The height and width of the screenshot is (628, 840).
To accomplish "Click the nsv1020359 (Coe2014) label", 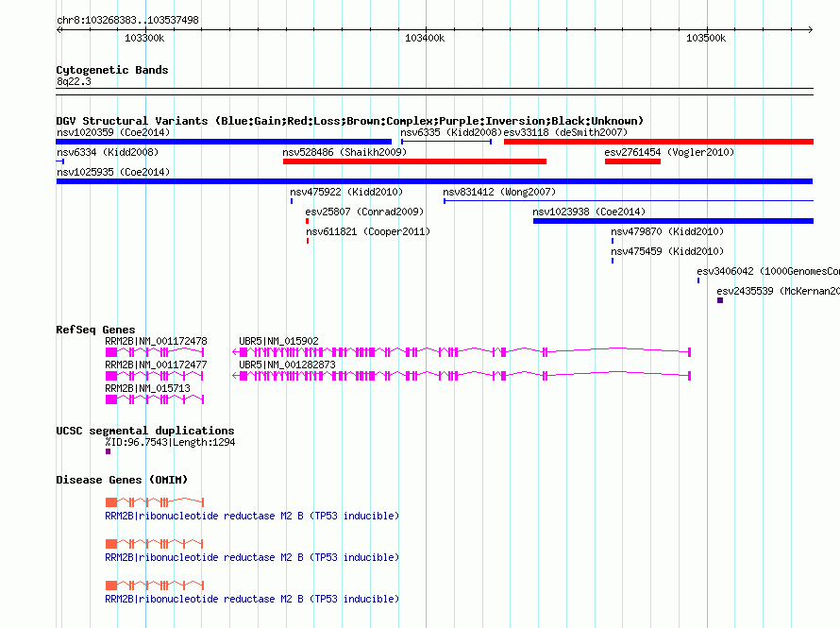I will (x=113, y=132).
